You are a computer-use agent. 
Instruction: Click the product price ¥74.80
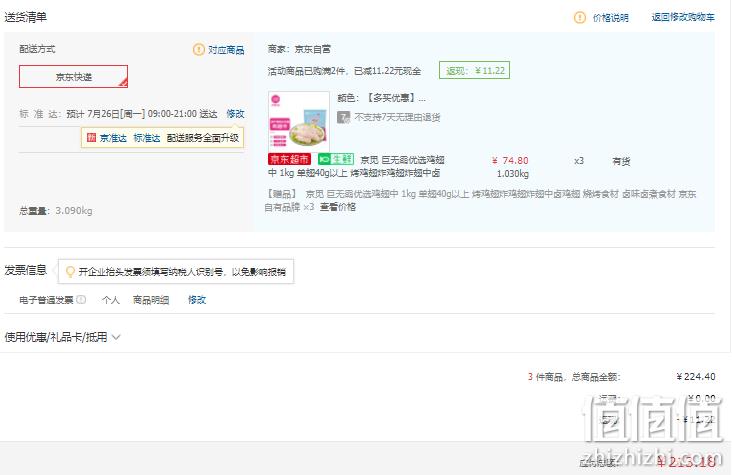510,161
